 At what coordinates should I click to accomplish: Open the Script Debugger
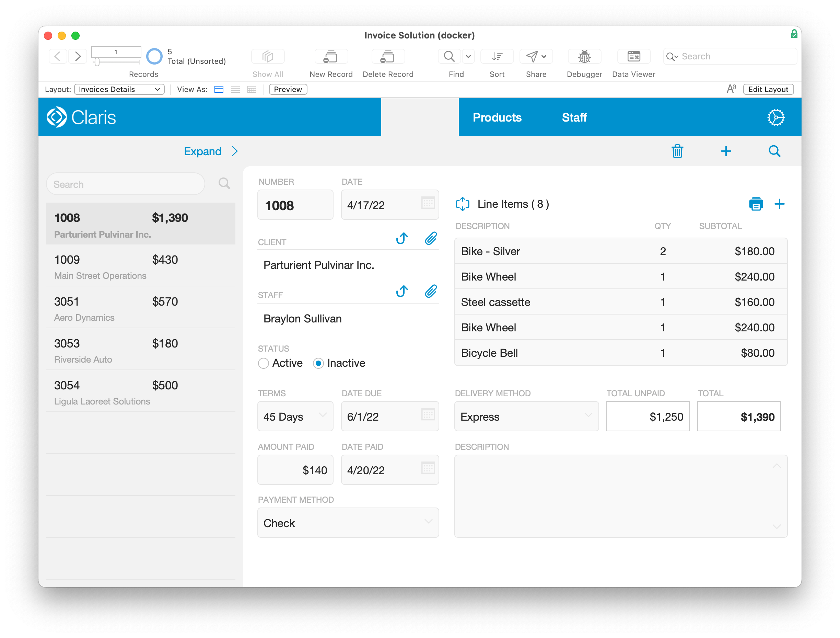[584, 56]
